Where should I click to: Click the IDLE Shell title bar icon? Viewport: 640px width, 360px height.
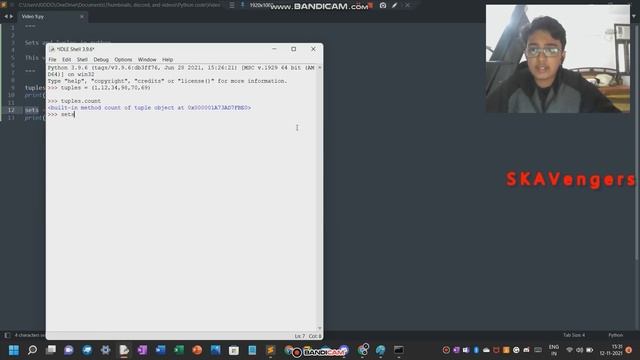(x=51, y=49)
